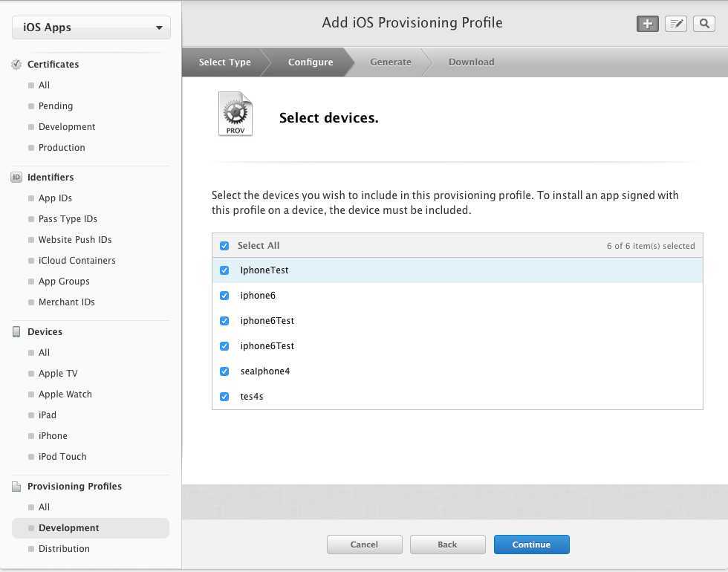
Task: Toggle the Select All checkbox
Action: (224, 246)
